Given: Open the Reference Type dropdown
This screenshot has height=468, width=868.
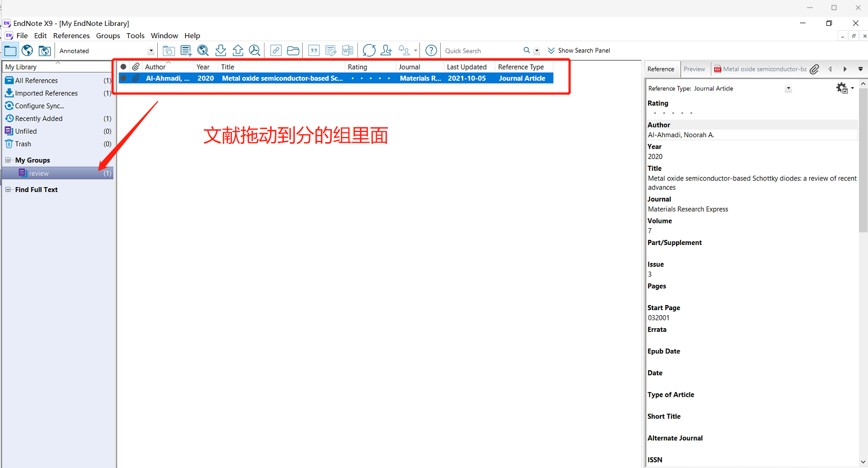Looking at the screenshot, I should (x=788, y=88).
